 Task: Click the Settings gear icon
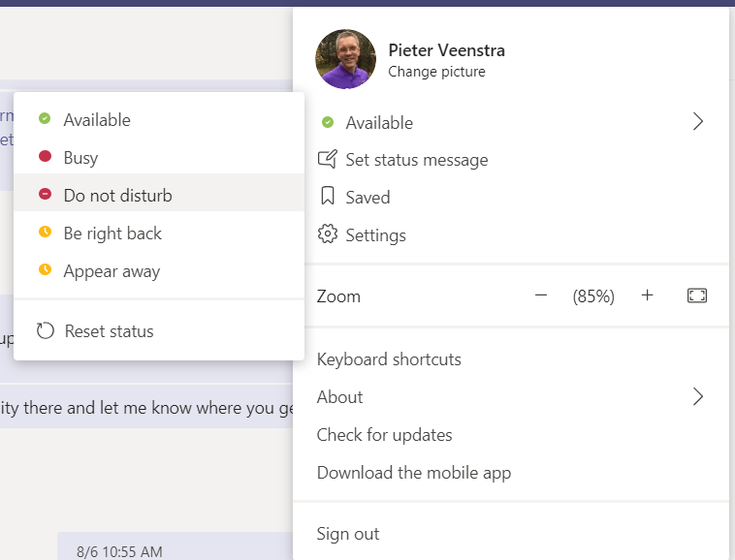coord(327,233)
